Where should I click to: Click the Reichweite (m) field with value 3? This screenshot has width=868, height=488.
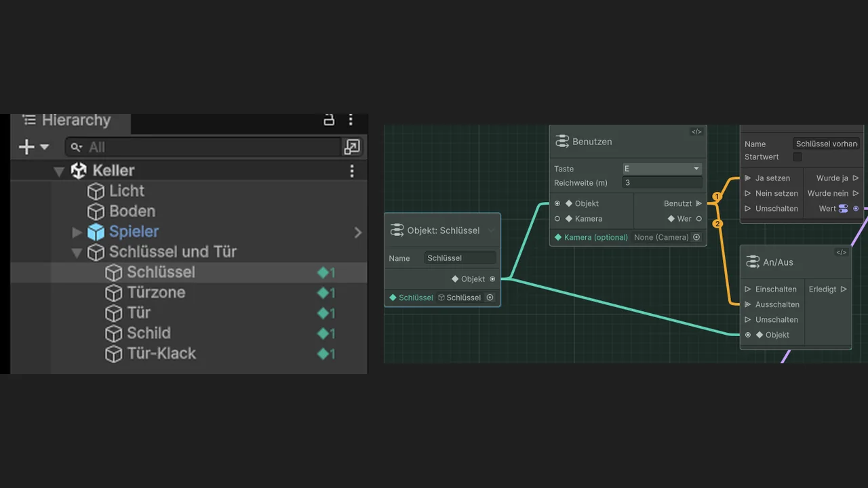point(662,183)
